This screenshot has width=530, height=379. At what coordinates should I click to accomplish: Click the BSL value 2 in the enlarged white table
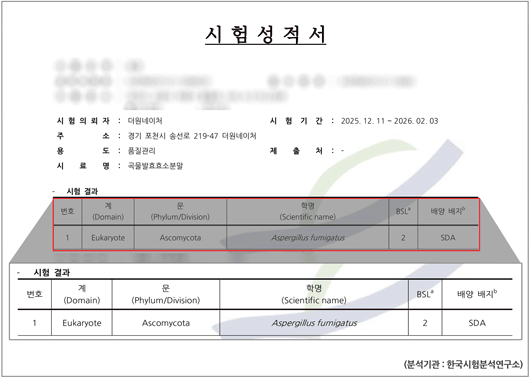coord(425,323)
